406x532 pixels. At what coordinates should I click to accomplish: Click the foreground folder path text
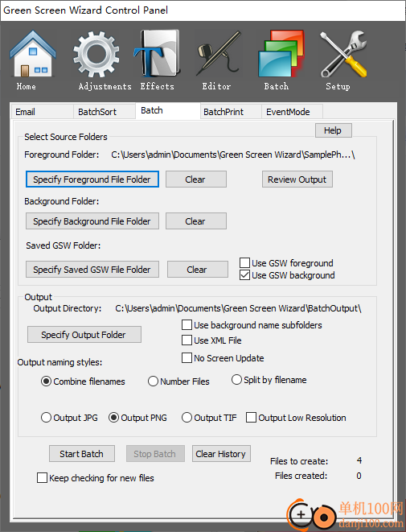pos(233,155)
